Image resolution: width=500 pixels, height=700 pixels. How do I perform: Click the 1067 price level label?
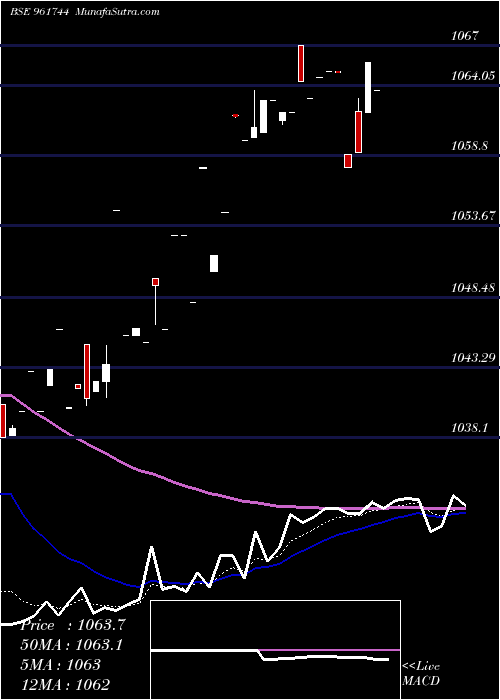pyautogui.click(x=466, y=36)
